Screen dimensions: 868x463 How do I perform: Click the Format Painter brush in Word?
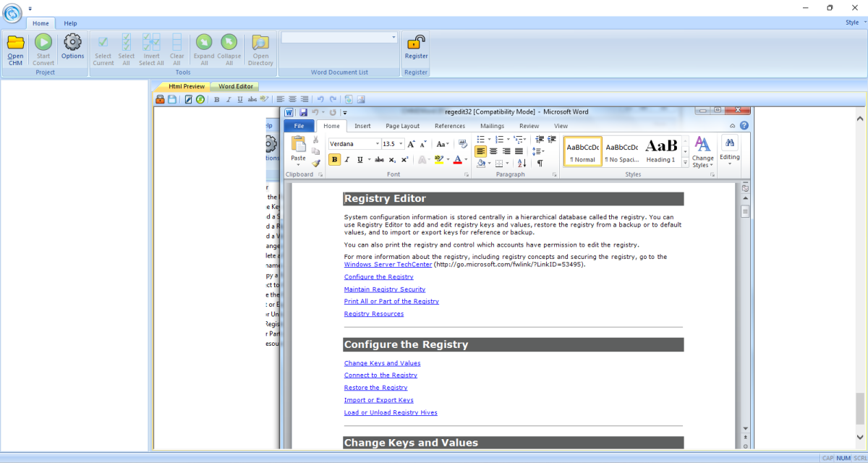316,163
